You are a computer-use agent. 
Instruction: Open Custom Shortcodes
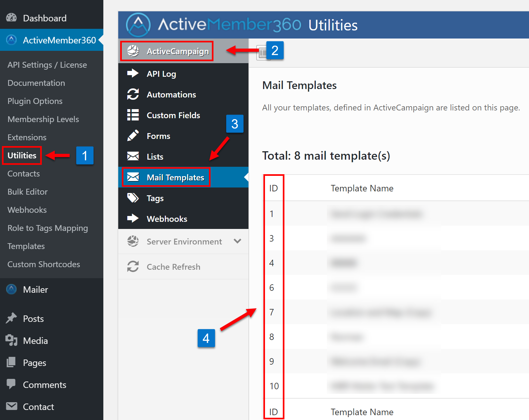44,264
